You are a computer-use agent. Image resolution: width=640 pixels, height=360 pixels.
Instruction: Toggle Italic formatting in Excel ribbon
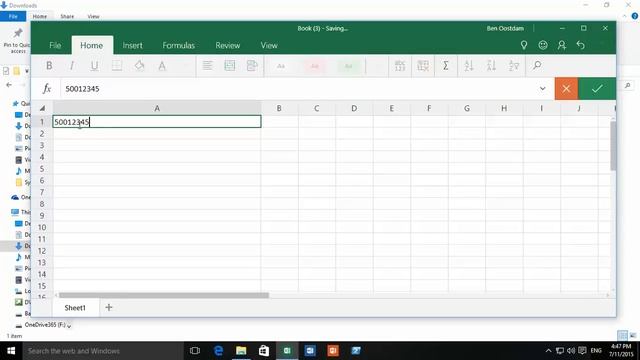point(72,66)
